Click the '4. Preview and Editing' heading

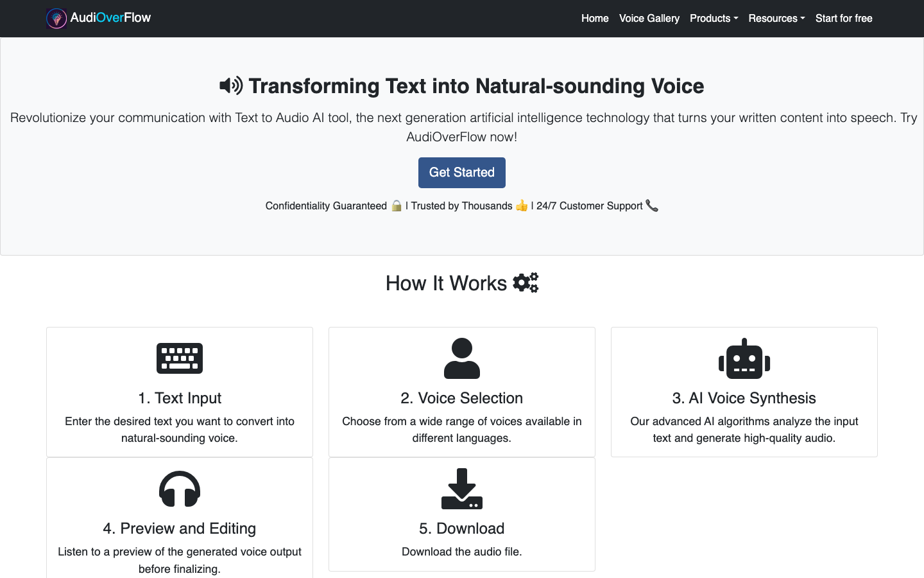pyautogui.click(x=180, y=529)
